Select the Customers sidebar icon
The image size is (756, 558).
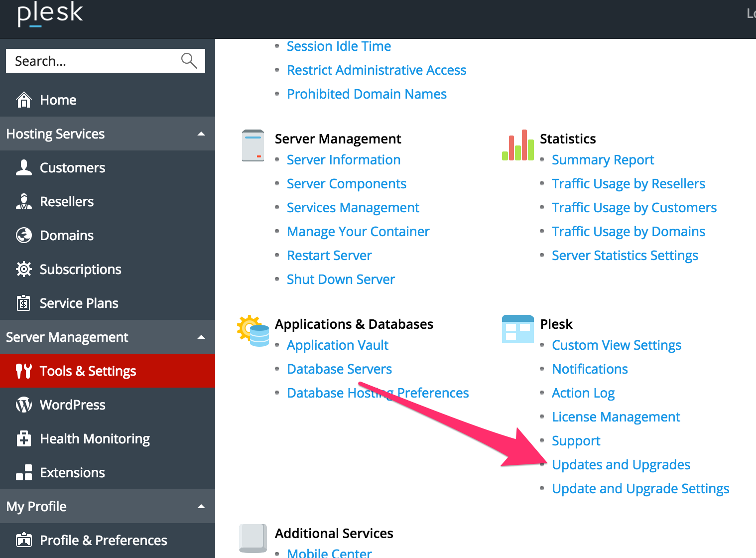[x=23, y=167]
